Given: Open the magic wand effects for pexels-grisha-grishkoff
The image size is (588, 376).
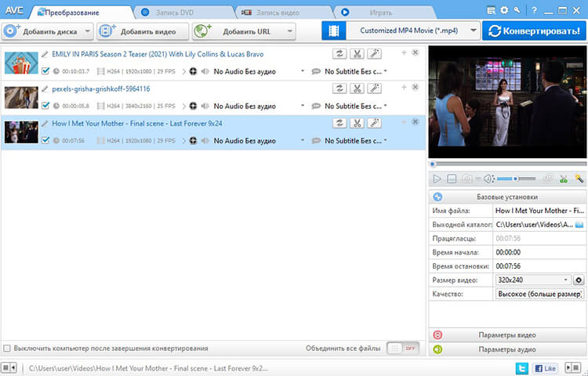Looking at the screenshot, I should (x=374, y=89).
